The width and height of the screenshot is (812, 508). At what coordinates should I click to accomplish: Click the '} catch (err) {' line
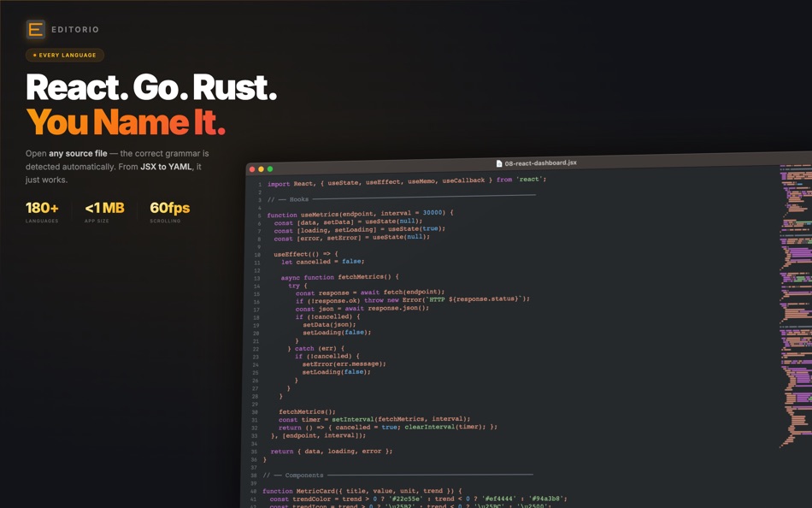click(316, 348)
